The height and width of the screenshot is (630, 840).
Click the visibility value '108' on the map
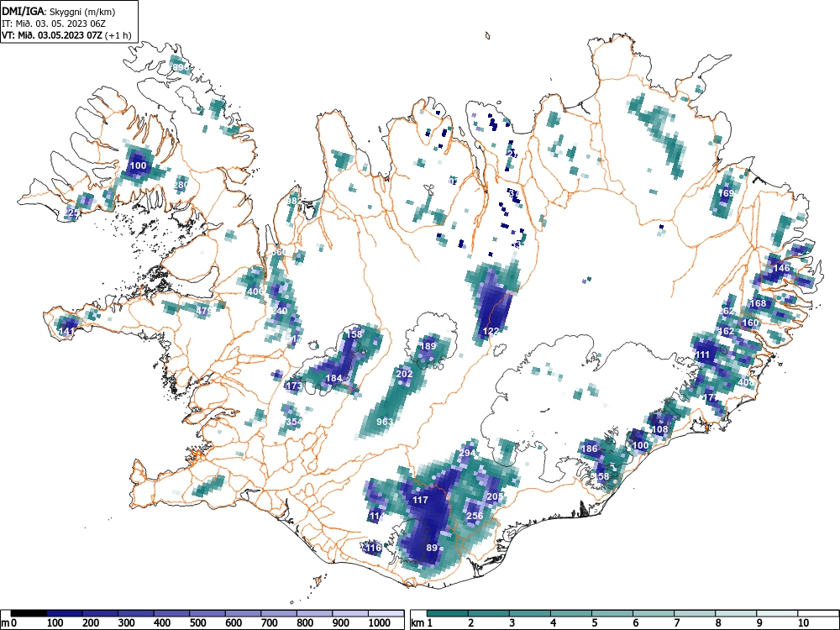[660, 429]
